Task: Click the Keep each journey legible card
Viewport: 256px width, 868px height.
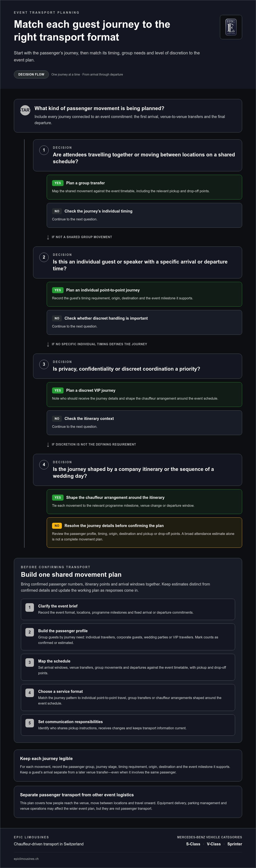Action: click(128, 766)
